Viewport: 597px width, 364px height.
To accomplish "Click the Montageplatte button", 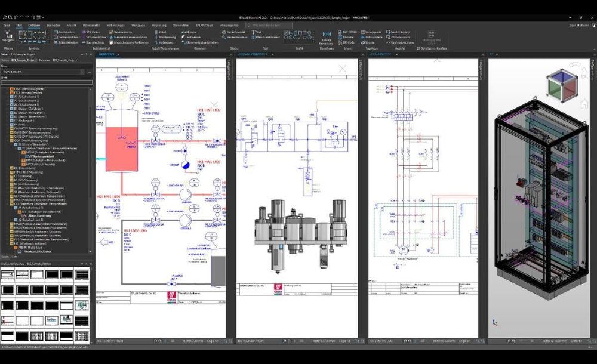I will [x=432, y=36].
